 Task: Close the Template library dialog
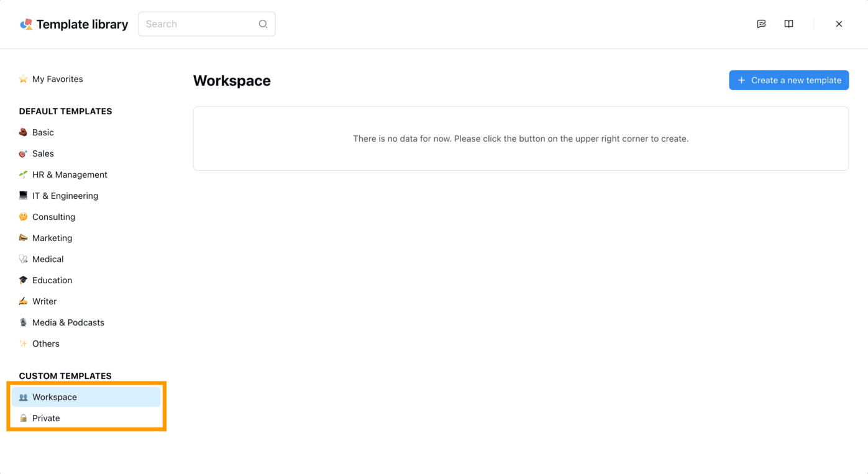point(839,24)
